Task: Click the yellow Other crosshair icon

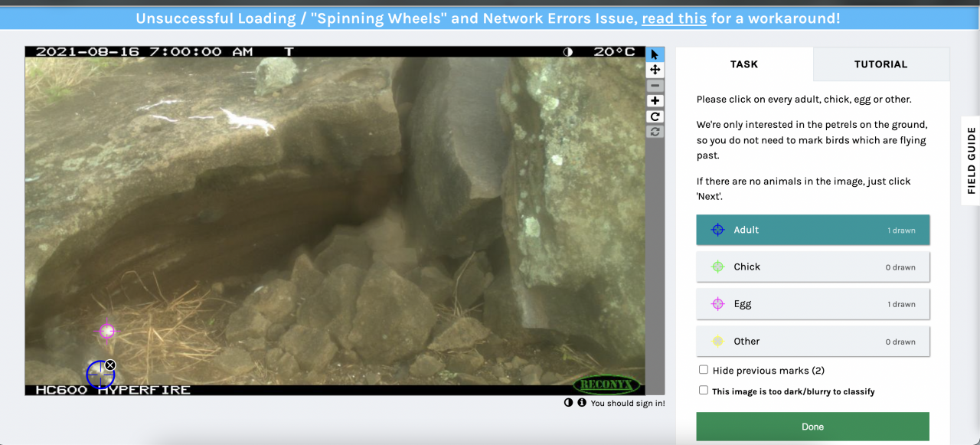Action: click(717, 342)
